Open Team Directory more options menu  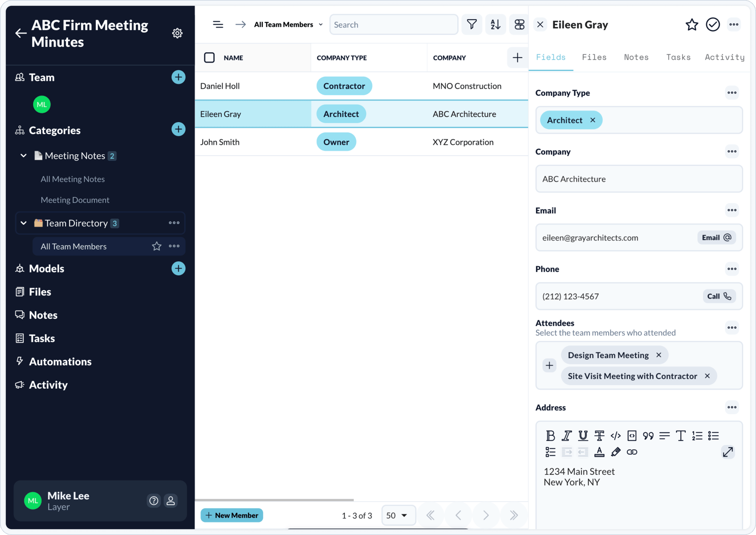click(174, 223)
